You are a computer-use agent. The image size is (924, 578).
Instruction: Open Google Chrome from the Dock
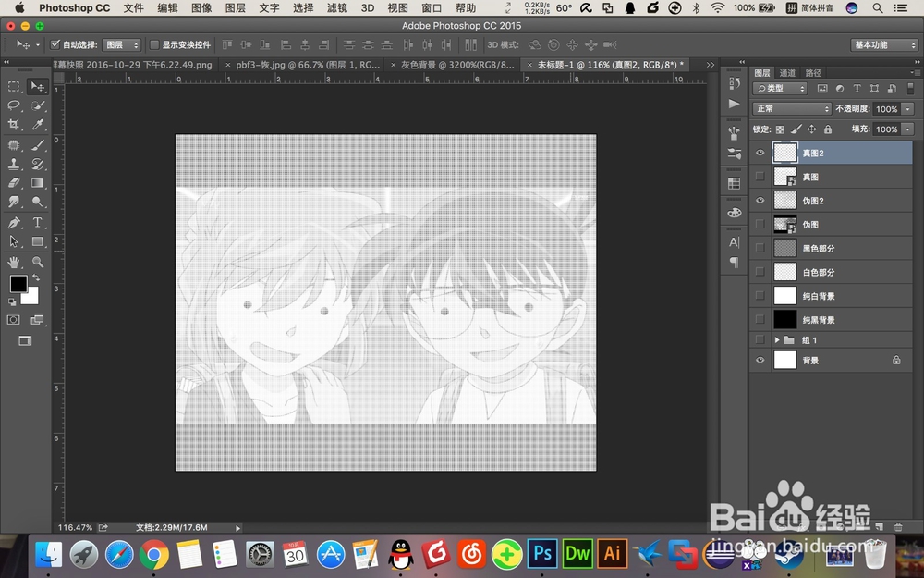click(153, 554)
